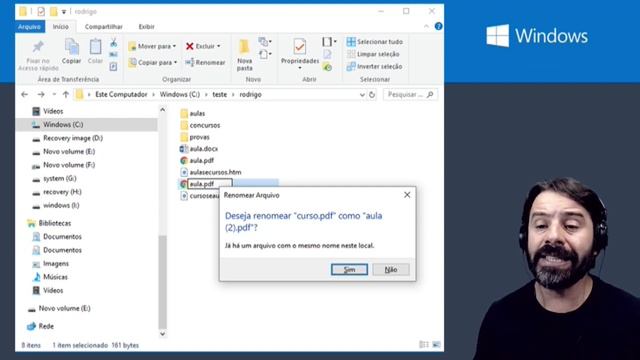Switch to large icons view in status bar
This screenshot has height=360, width=640.
click(436, 345)
